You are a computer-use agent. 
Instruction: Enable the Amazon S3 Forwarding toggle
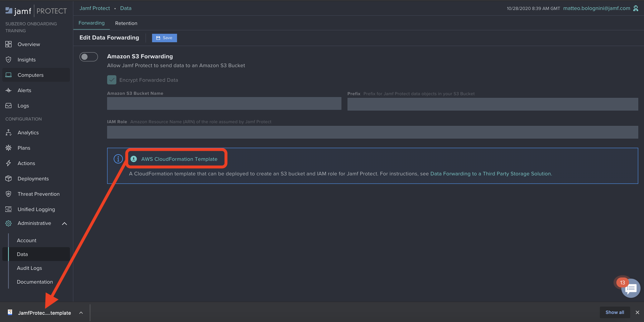[89, 57]
